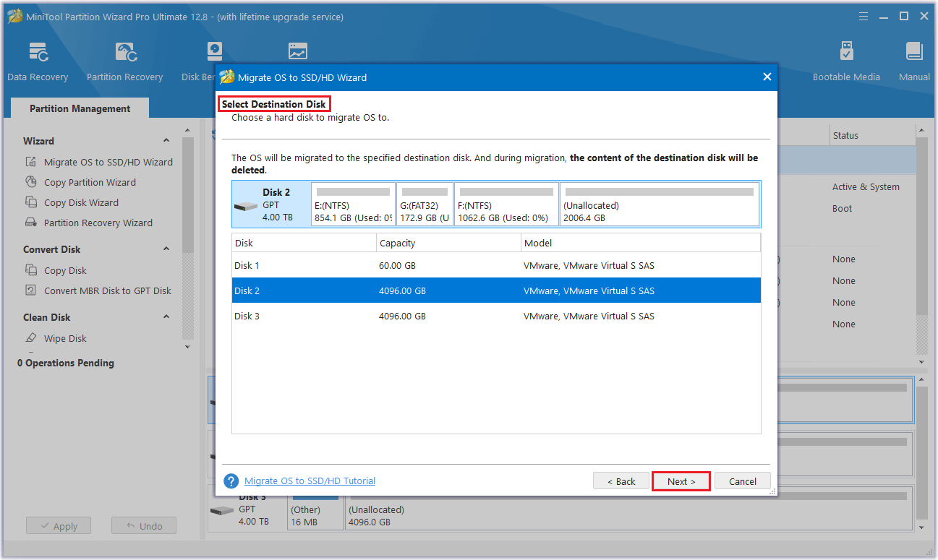The width and height of the screenshot is (938, 560).
Task: Collapse the Convert Disk section
Action: 166,249
